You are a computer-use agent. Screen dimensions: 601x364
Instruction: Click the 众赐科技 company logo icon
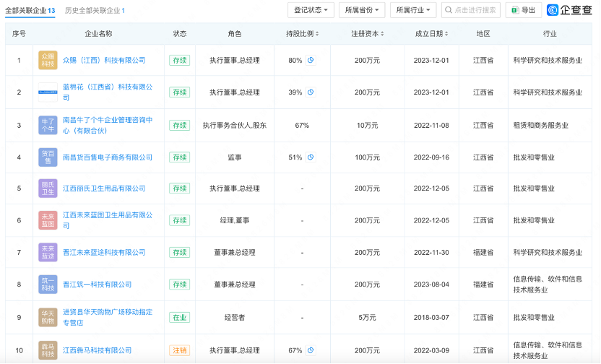click(48, 61)
